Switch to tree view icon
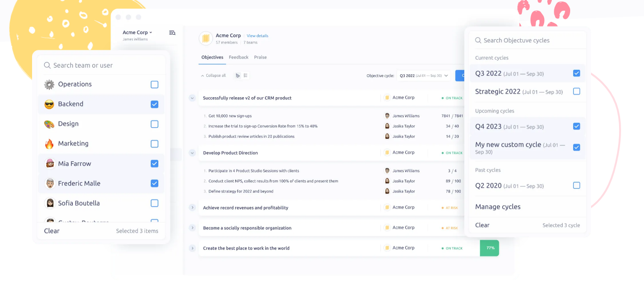 pos(238,75)
